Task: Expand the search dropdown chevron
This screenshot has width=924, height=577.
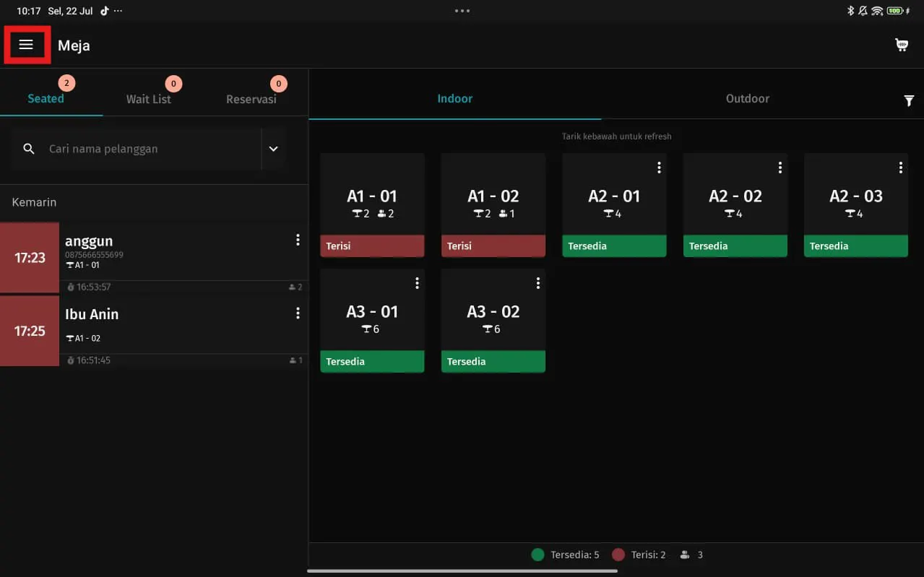Action: pyautogui.click(x=273, y=149)
